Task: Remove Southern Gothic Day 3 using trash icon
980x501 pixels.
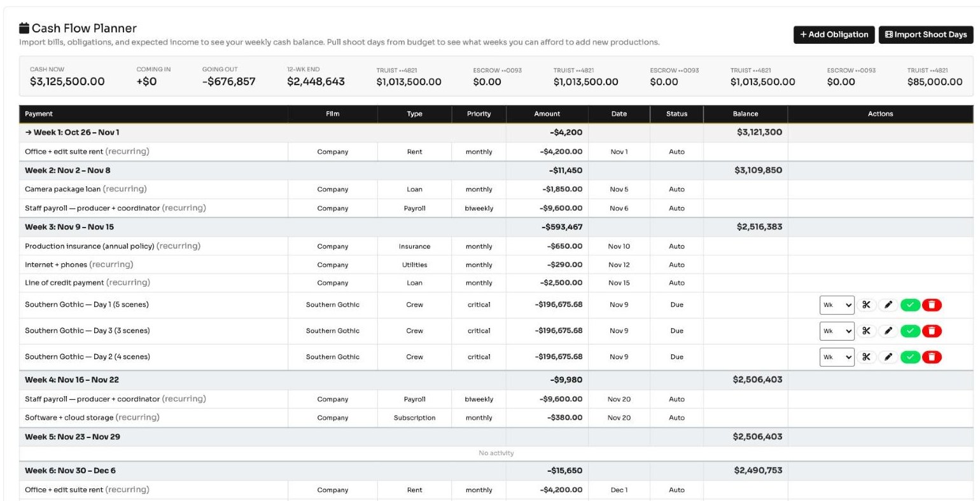Action: pyautogui.click(x=932, y=331)
